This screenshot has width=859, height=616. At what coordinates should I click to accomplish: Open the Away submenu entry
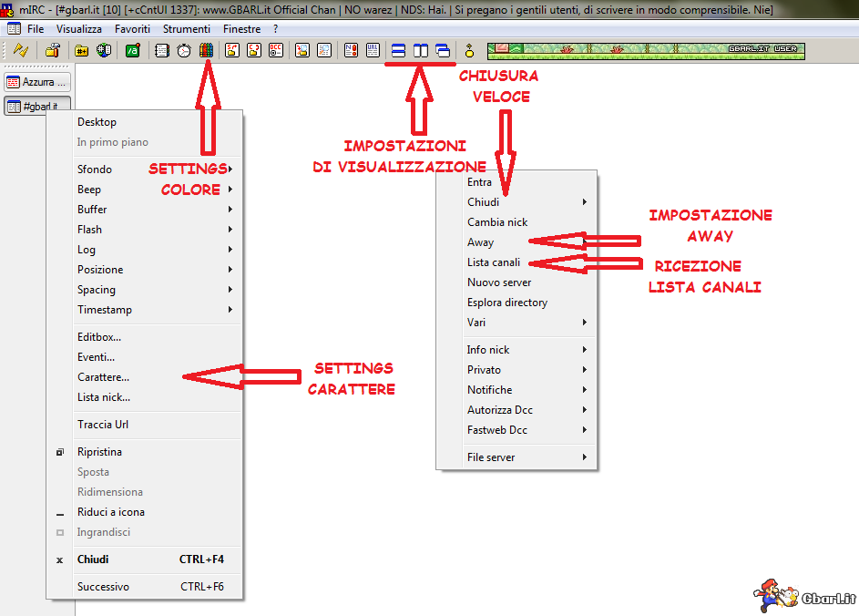[516, 242]
